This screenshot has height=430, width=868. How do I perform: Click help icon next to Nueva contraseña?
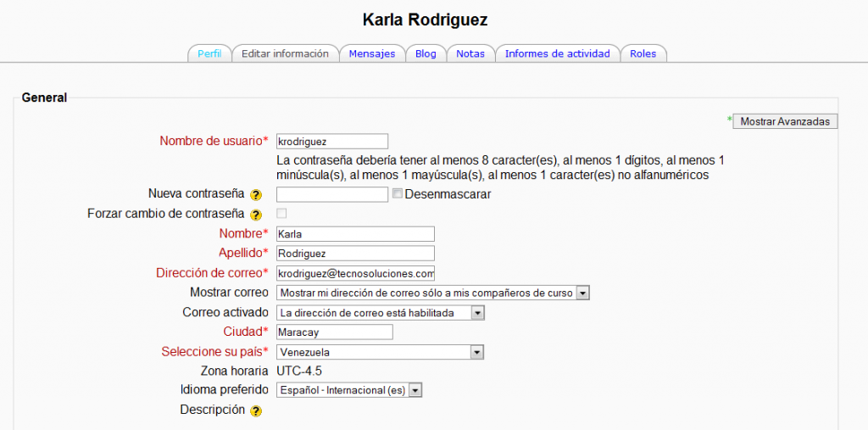click(x=256, y=195)
